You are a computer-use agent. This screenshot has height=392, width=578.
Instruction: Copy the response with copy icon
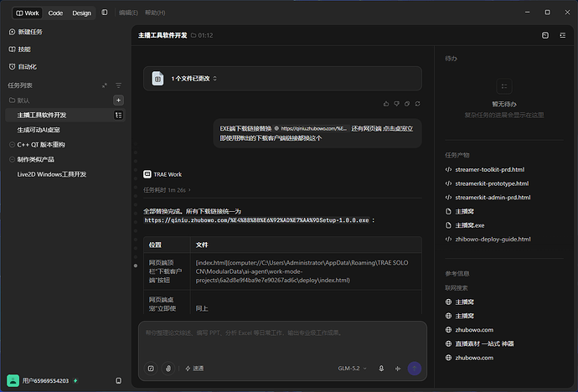[407, 104]
